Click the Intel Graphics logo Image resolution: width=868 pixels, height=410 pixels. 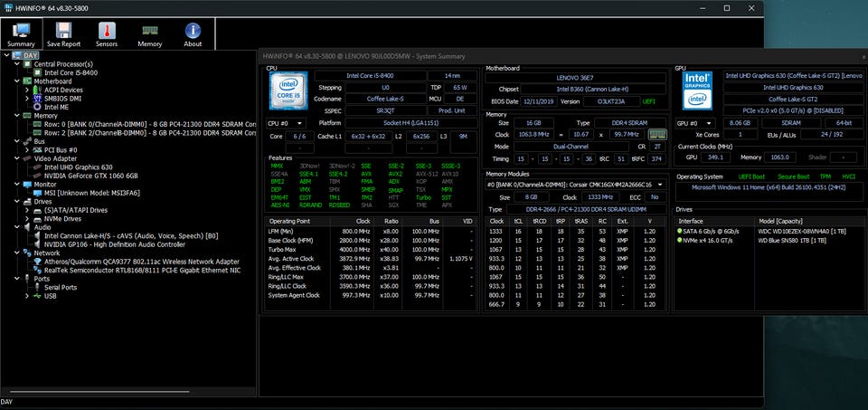(x=699, y=90)
